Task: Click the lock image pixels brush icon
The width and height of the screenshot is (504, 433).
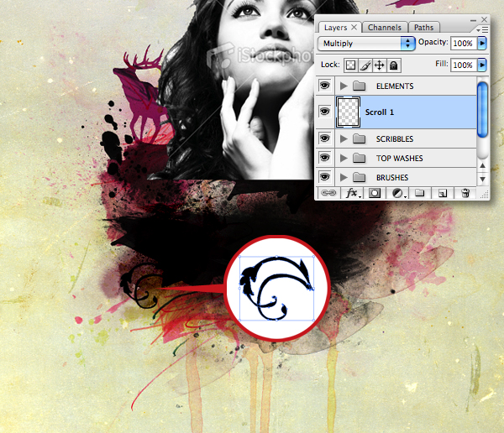Action: 365,65
